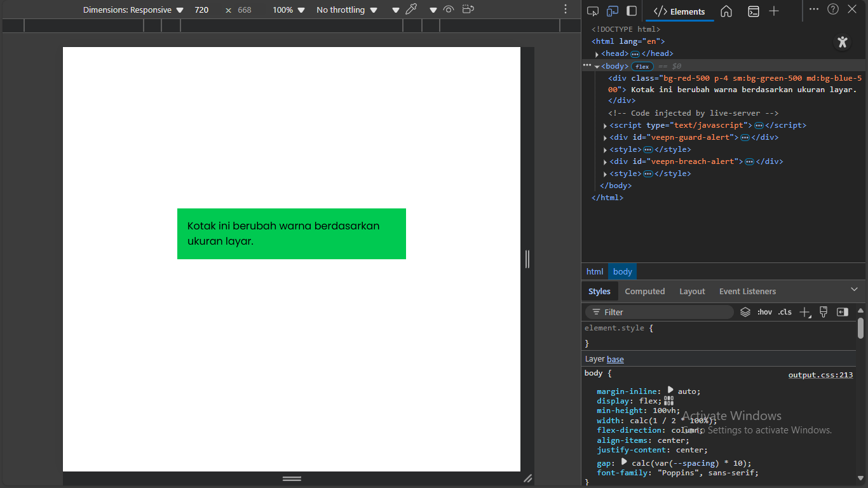Click the body breadcrumb

(623, 271)
